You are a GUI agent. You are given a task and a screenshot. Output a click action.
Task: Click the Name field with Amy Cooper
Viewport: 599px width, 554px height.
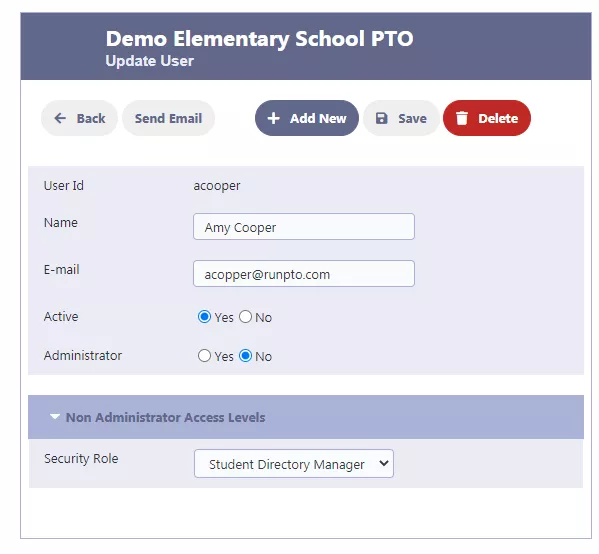tap(304, 227)
